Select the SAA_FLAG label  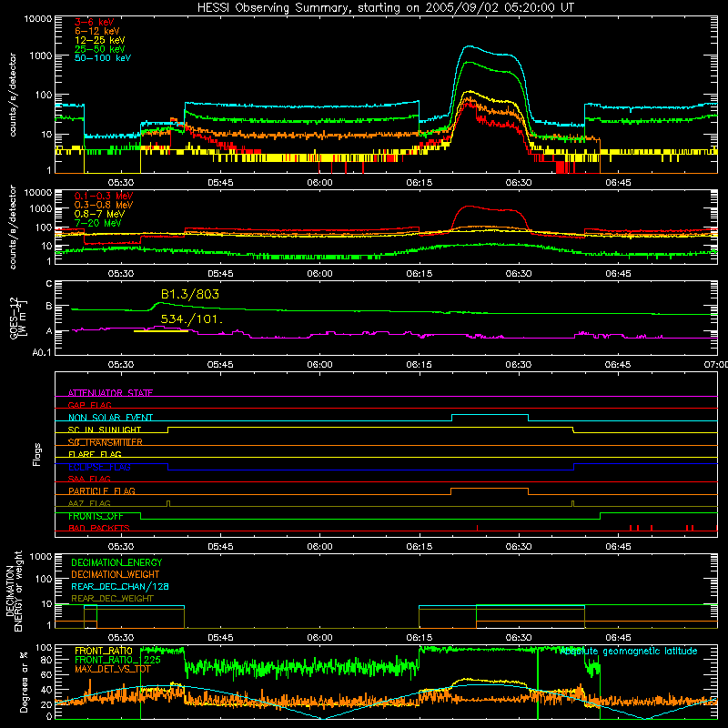point(89,479)
